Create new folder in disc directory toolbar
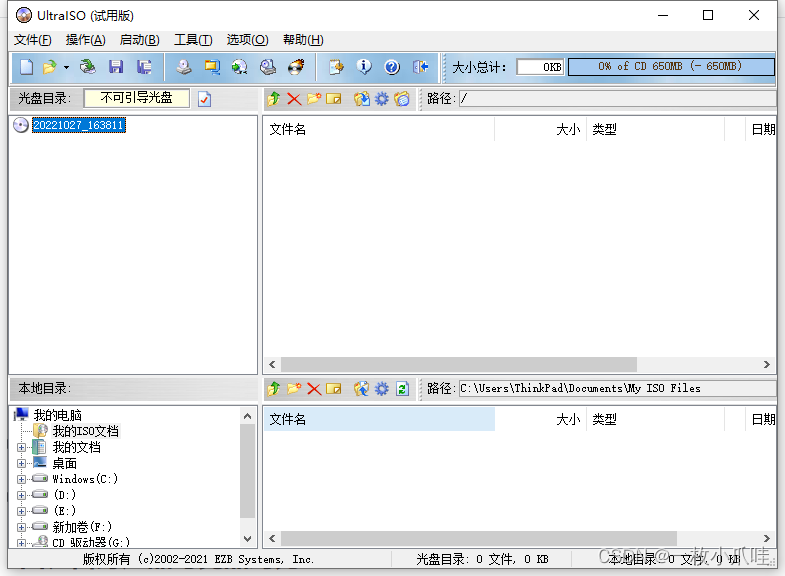785x576 pixels. (314, 99)
